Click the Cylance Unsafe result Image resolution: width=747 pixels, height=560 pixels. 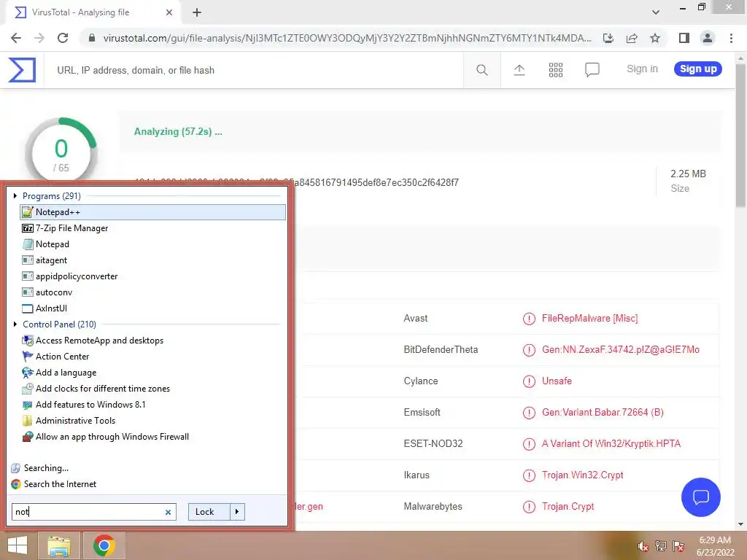tap(557, 381)
